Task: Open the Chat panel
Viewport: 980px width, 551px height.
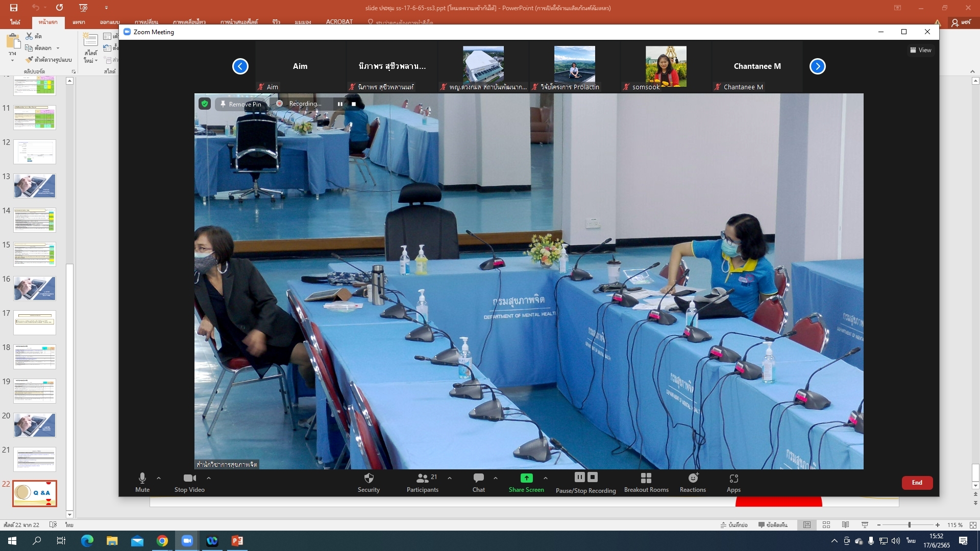Action: coord(478,479)
